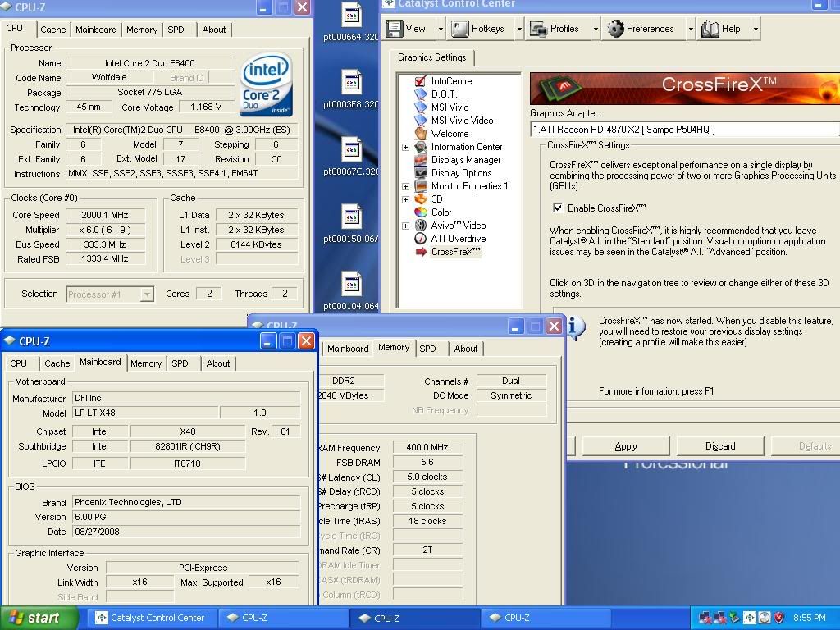
Task: Select the MSI Vivid Video tree icon
Action: click(421, 120)
